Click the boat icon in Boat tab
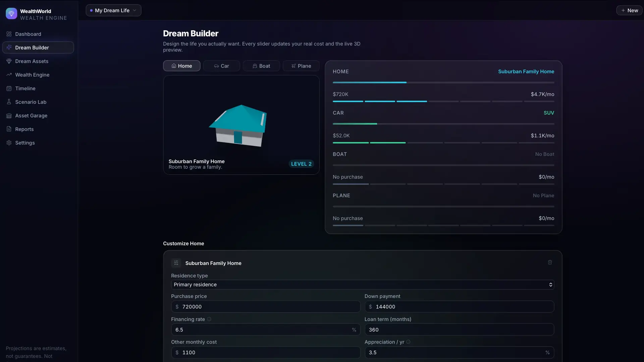Image resolution: width=644 pixels, height=362 pixels. [255, 66]
